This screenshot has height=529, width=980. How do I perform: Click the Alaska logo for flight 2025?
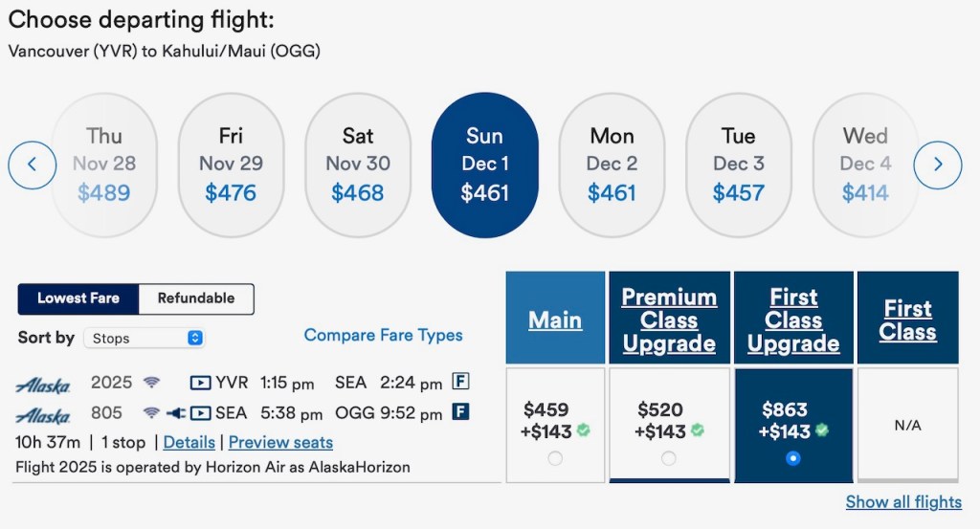pos(43,386)
